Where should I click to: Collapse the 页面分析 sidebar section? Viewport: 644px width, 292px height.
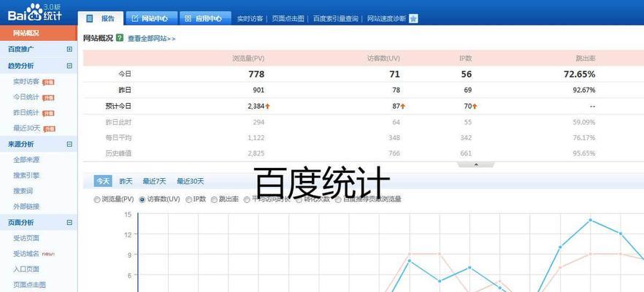69,223
